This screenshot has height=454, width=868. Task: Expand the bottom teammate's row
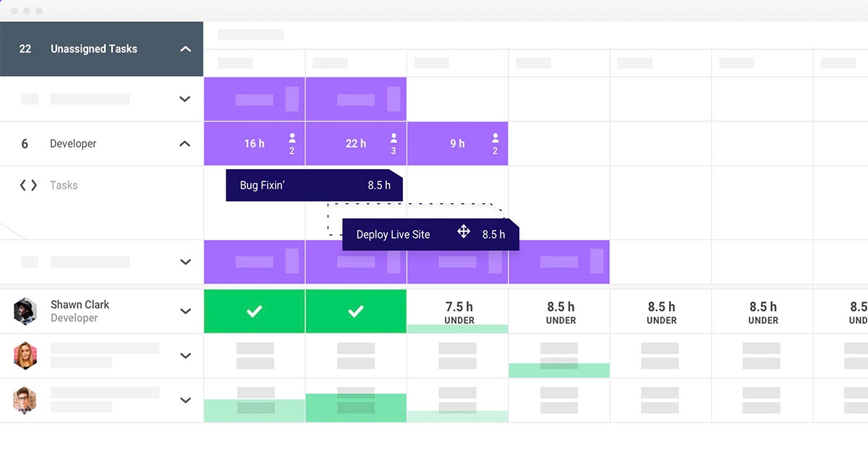click(186, 400)
